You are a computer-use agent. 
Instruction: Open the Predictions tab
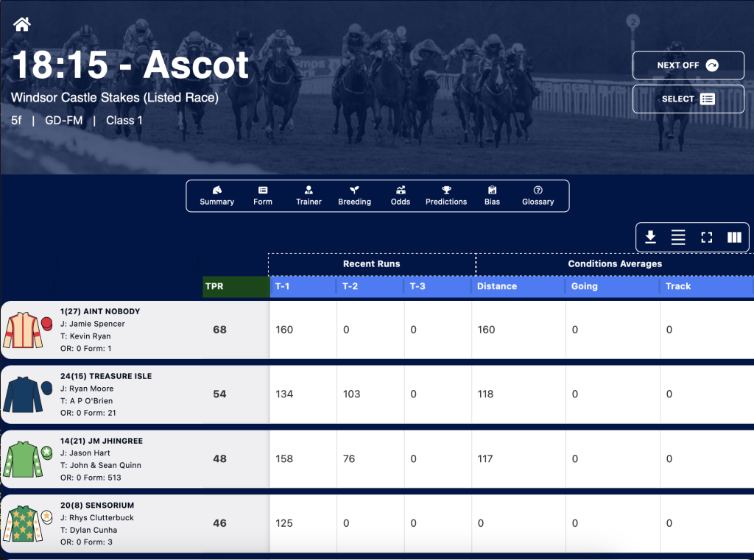coord(446,196)
